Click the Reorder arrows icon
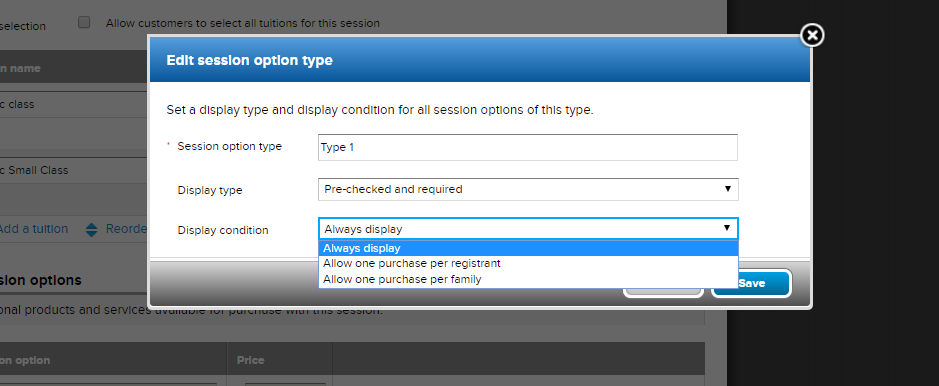The height and width of the screenshot is (386, 939). [91, 230]
